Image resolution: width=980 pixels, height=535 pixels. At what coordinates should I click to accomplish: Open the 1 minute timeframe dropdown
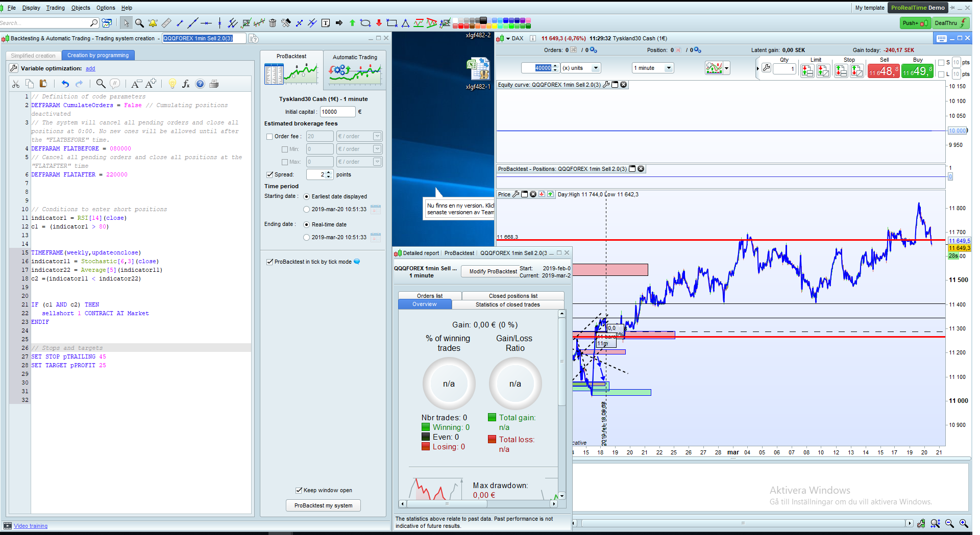click(668, 68)
